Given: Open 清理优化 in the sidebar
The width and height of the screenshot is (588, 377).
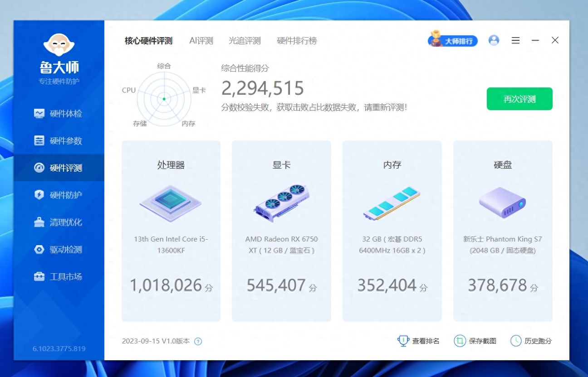Looking at the screenshot, I should pyautogui.click(x=59, y=222).
